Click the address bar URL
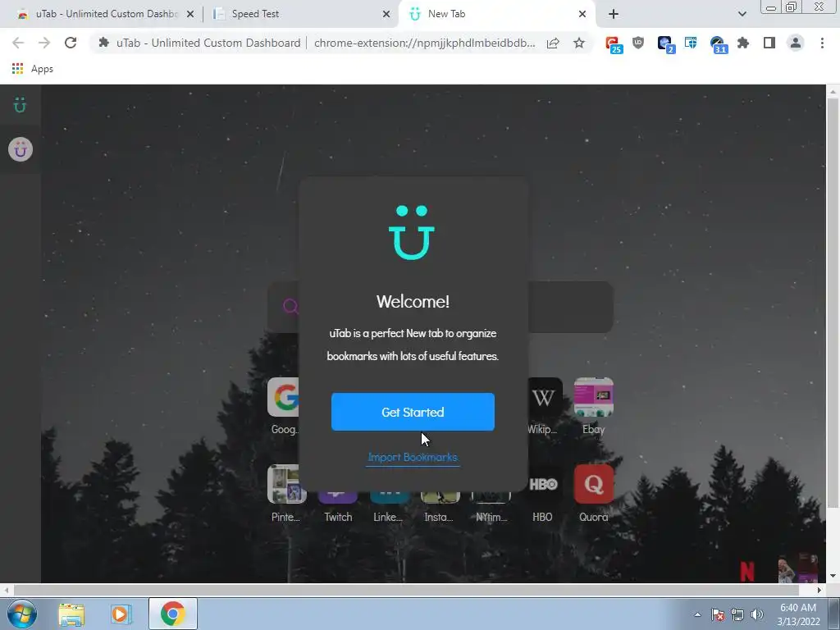 424,43
